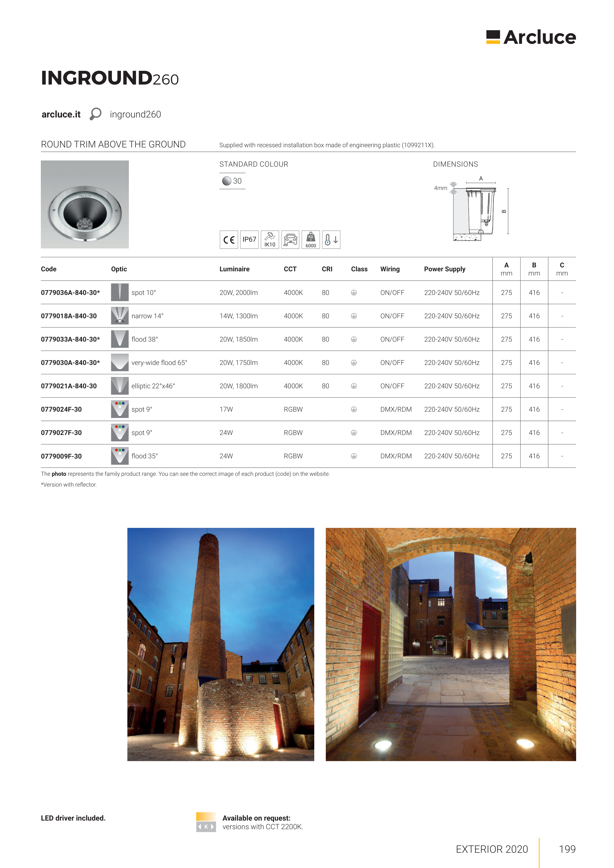Click the IP67 protection rating icon
Image resolution: width=614 pixels, height=868 pixels.
click(x=249, y=240)
